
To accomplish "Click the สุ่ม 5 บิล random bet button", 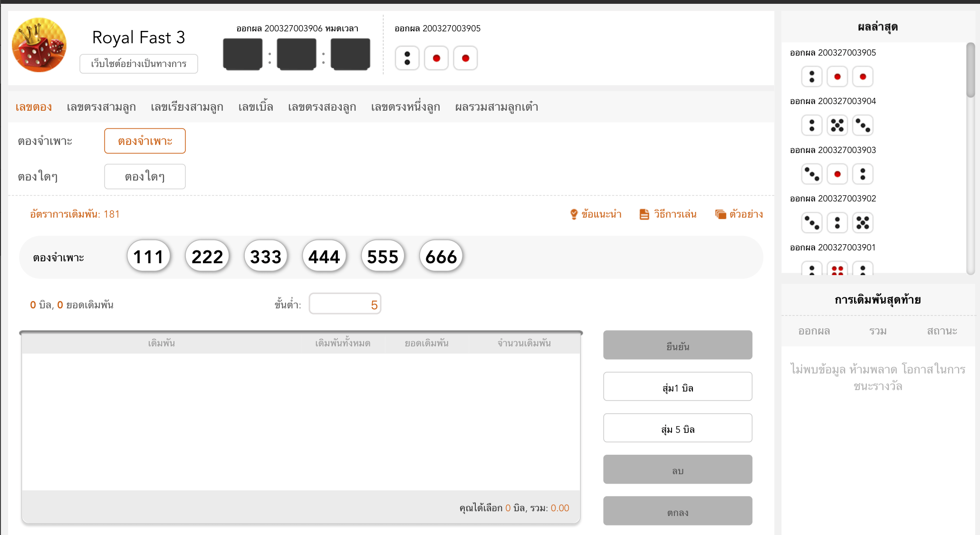I will click(x=677, y=428).
